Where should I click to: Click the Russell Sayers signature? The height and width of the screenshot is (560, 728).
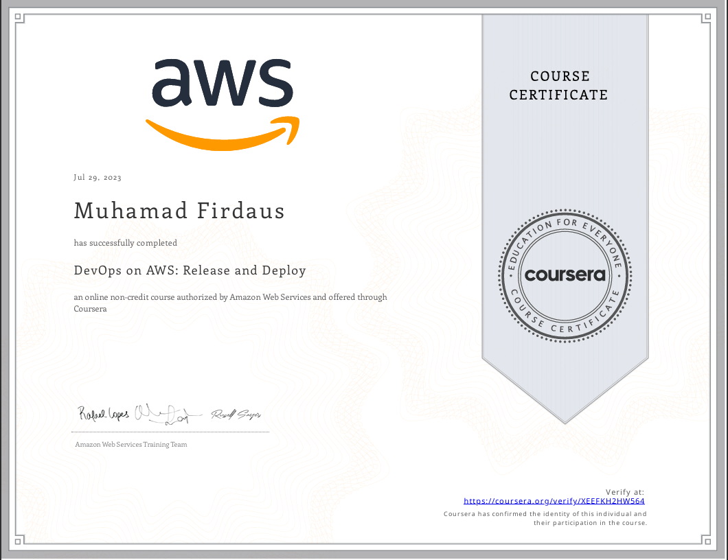[x=236, y=415]
